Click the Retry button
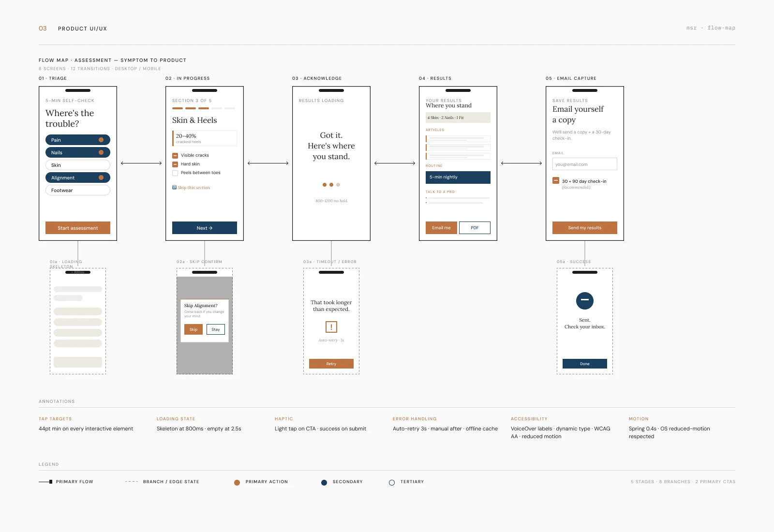774x532 pixels. pyautogui.click(x=331, y=364)
